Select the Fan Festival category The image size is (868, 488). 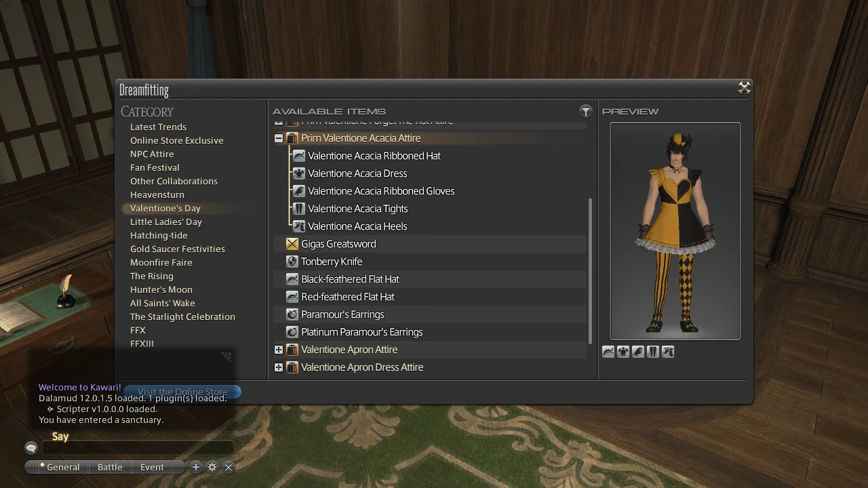155,167
